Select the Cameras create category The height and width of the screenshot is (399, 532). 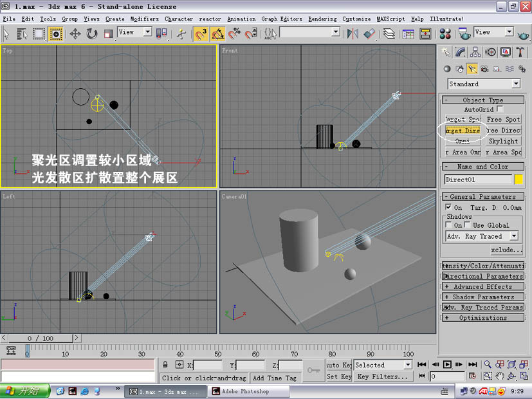point(484,69)
